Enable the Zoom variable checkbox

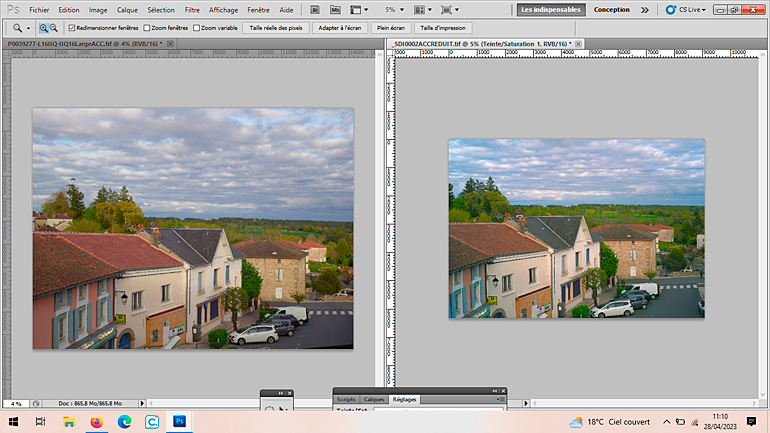pos(196,28)
